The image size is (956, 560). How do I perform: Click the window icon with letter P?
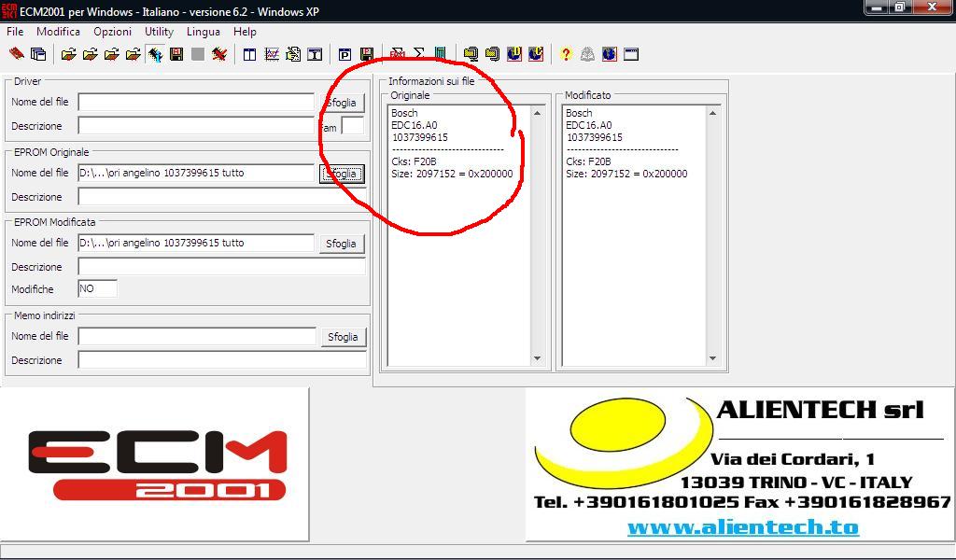click(x=345, y=54)
